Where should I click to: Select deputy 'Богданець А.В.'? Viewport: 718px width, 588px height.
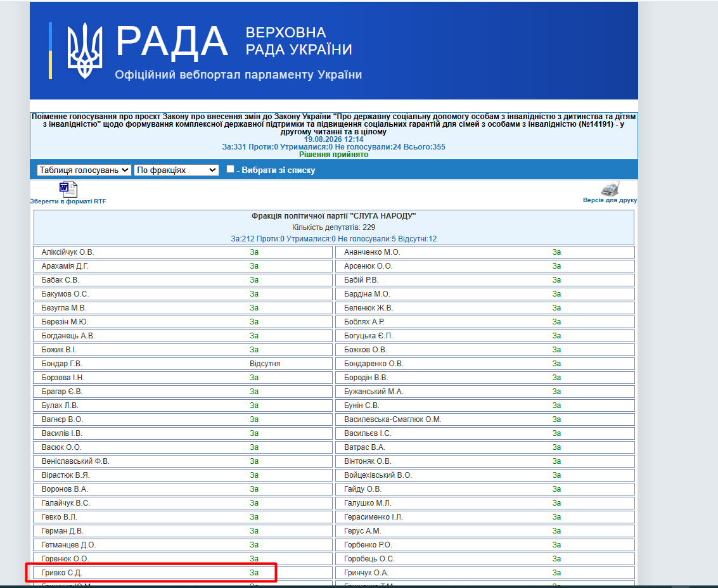(68, 336)
